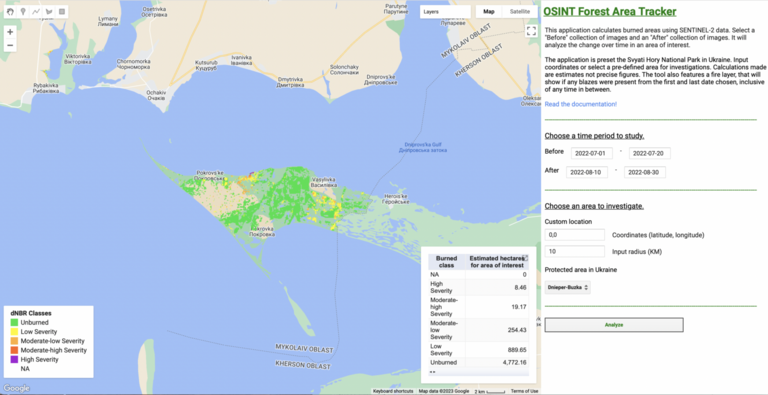Viewport: 768px width, 395px height.
Task: Select the hand pan tool
Action: point(10,12)
